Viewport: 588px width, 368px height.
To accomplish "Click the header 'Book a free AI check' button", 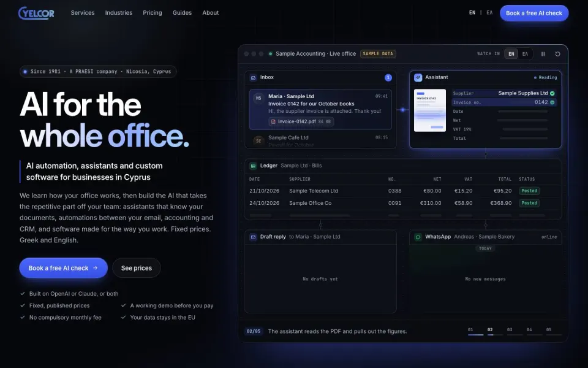I will (534, 13).
